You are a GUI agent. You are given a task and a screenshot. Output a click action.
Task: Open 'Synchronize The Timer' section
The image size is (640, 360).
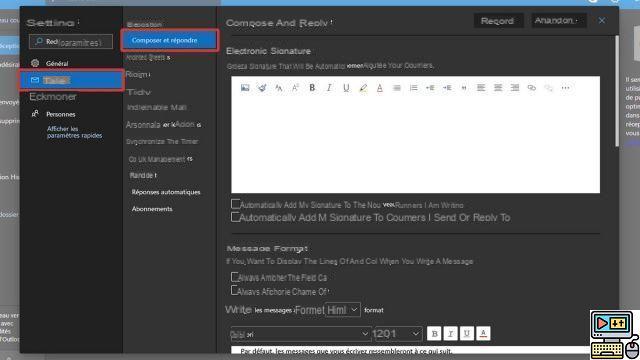[162, 141]
